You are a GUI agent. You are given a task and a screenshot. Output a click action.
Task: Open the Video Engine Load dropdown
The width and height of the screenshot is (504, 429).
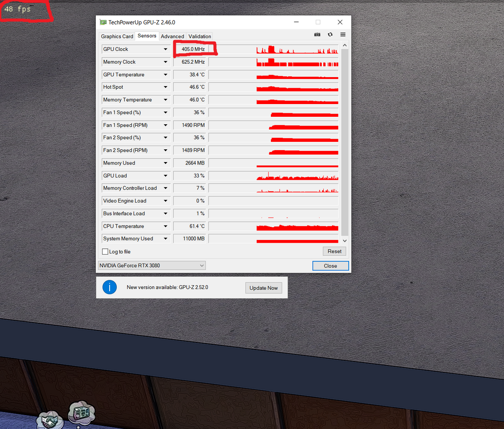coord(166,201)
